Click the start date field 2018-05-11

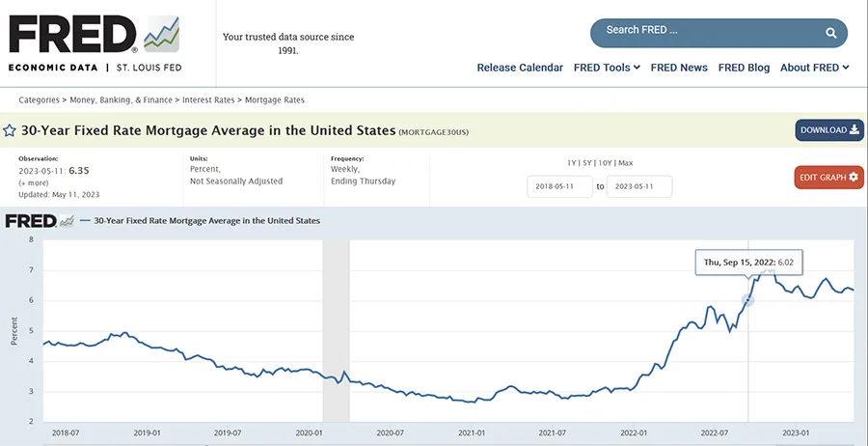click(x=559, y=186)
